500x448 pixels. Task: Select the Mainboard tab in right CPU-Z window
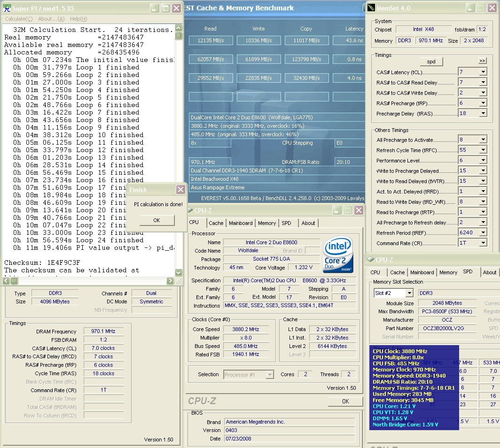pyautogui.click(x=422, y=272)
